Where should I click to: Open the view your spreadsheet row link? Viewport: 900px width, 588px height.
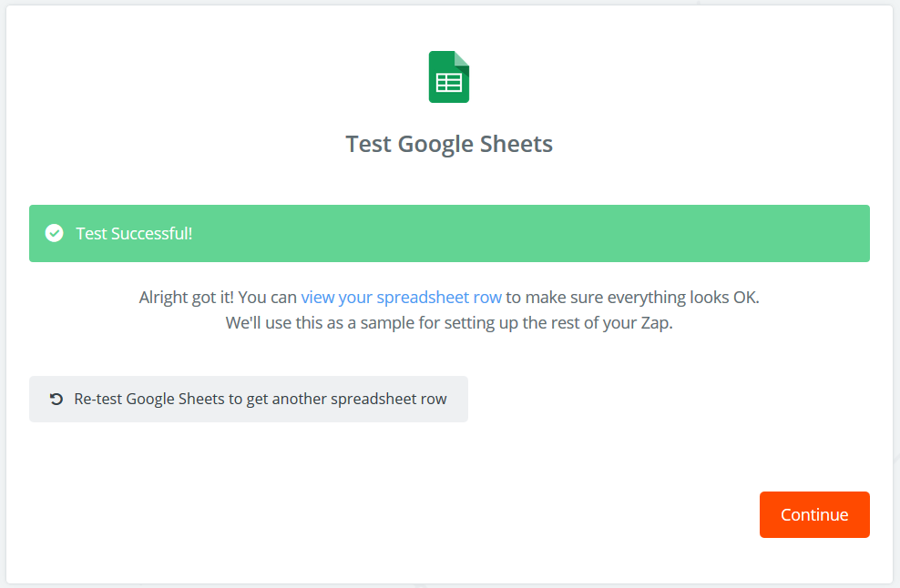[401, 297]
